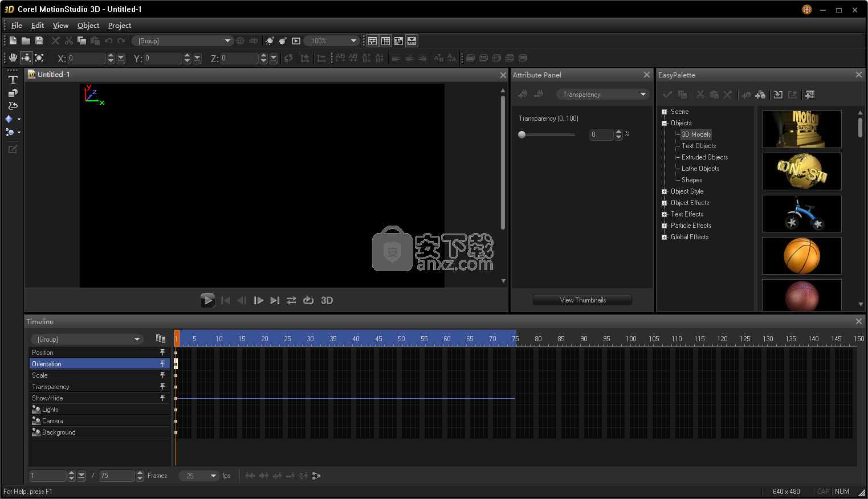Jump to the first frame button
The width and height of the screenshot is (868, 499).
(x=226, y=300)
